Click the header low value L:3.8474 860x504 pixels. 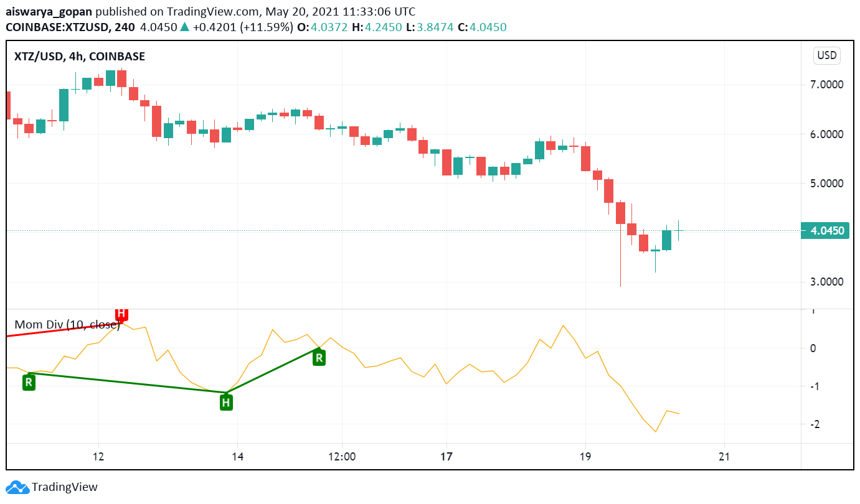(429, 27)
